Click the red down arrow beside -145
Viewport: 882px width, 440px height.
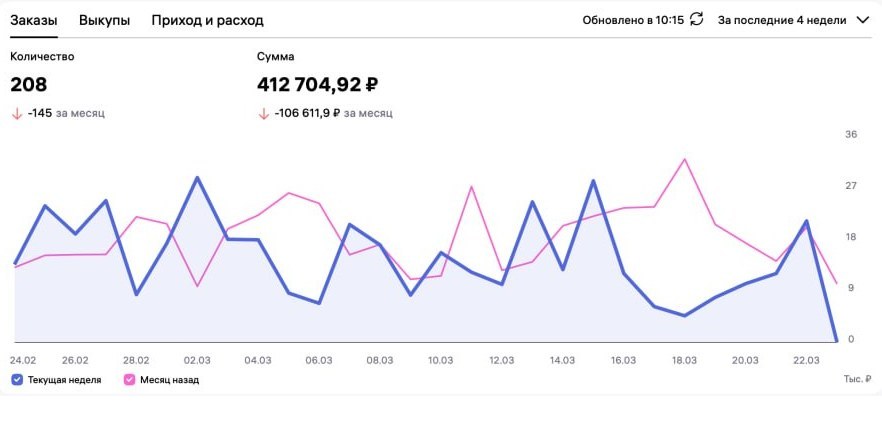(16, 114)
